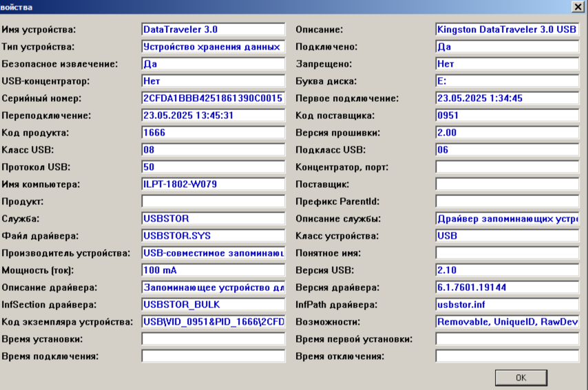Select the 'Файл драйвера' field USBSTOR.SYS
This screenshot has height=390, width=588.
(x=213, y=236)
